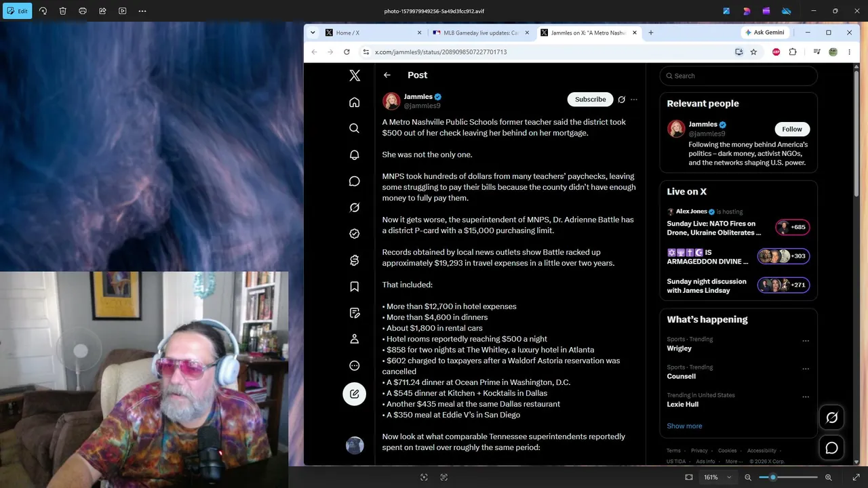Open the Terms footer link

pos(673,451)
